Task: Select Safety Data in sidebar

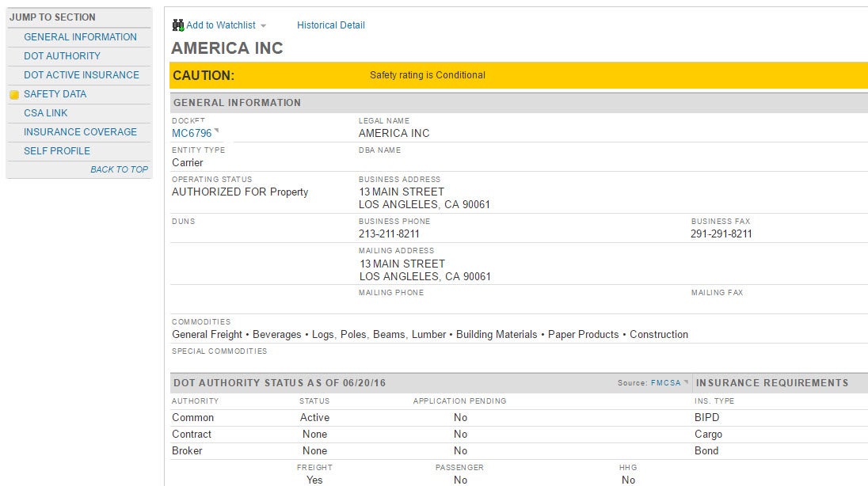Action: (55, 94)
